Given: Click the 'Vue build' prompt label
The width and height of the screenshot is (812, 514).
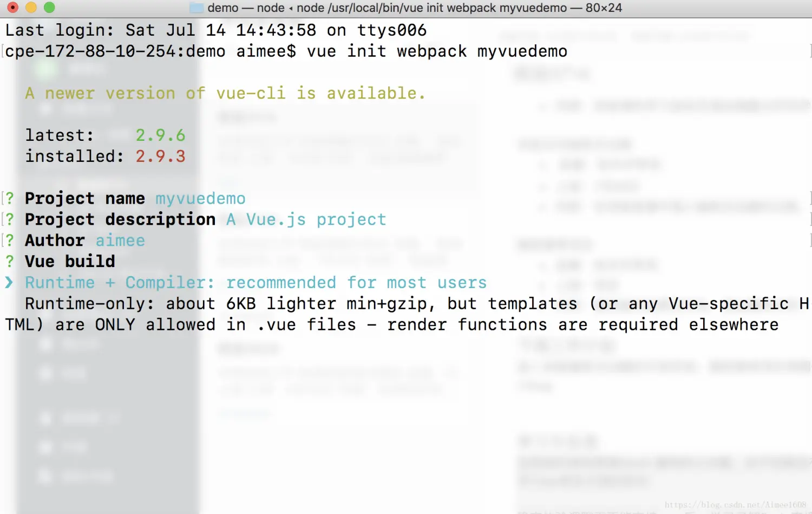Looking at the screenshot, I should coord(70,262).
